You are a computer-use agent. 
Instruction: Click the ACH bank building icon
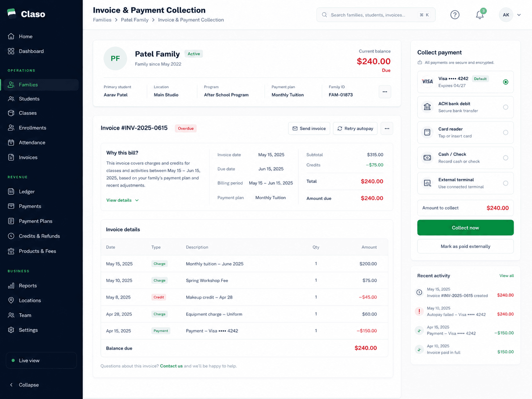pyautogui.click(x=427, y=107)
